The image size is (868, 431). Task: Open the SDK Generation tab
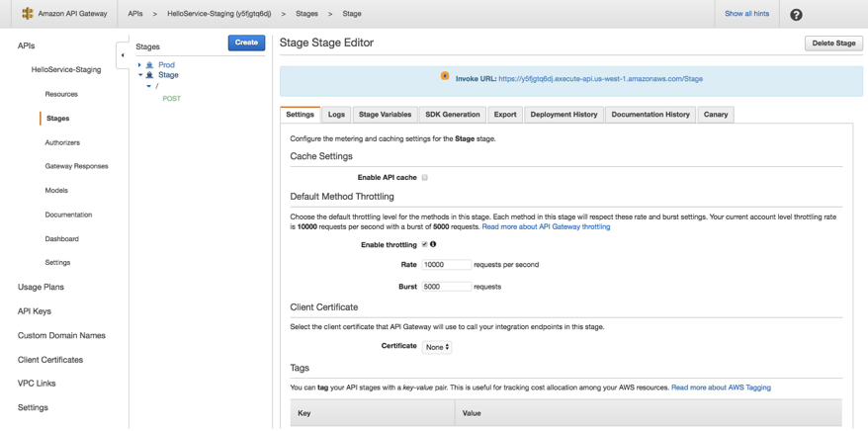click(452, 115)
